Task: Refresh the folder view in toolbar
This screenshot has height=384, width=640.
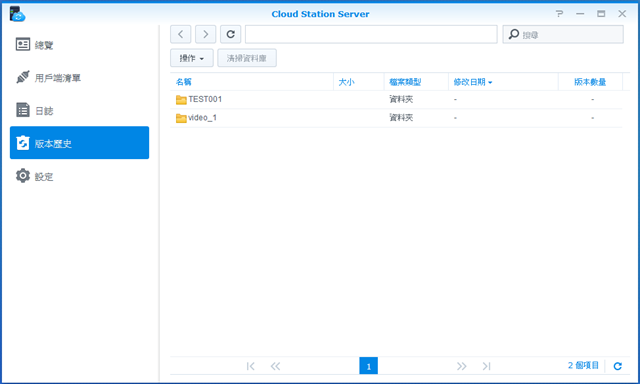Action: pos(231,34)
